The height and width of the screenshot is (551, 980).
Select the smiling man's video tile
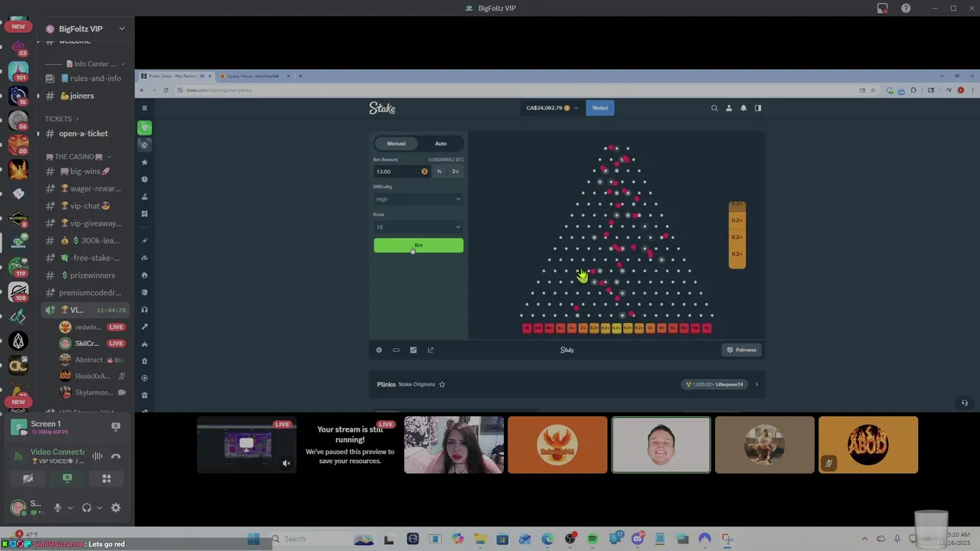tap(661, 445)
